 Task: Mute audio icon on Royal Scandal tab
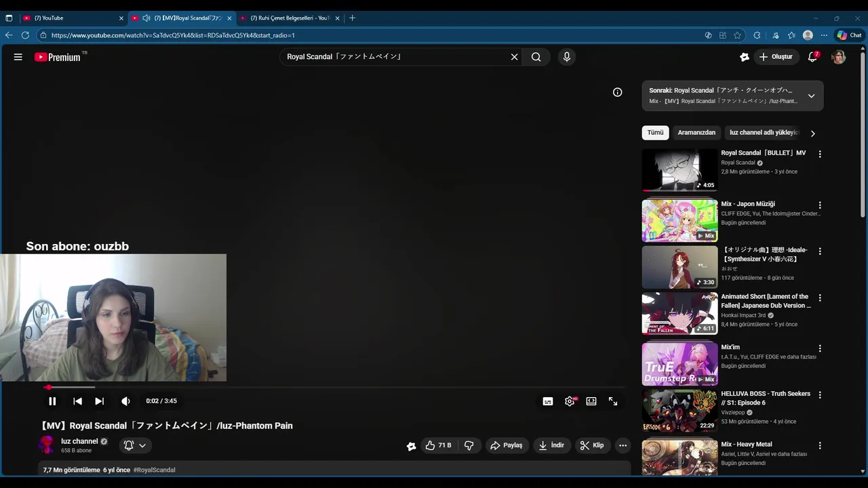146,18
